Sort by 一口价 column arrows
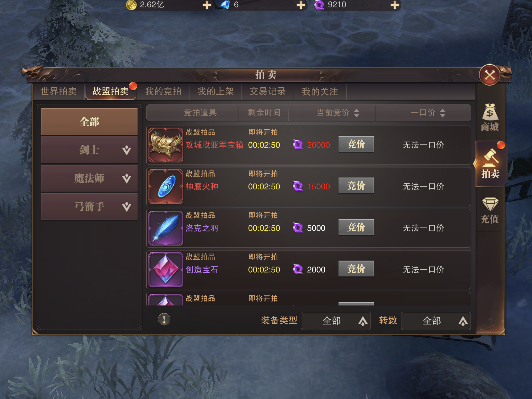 [443, 113]
